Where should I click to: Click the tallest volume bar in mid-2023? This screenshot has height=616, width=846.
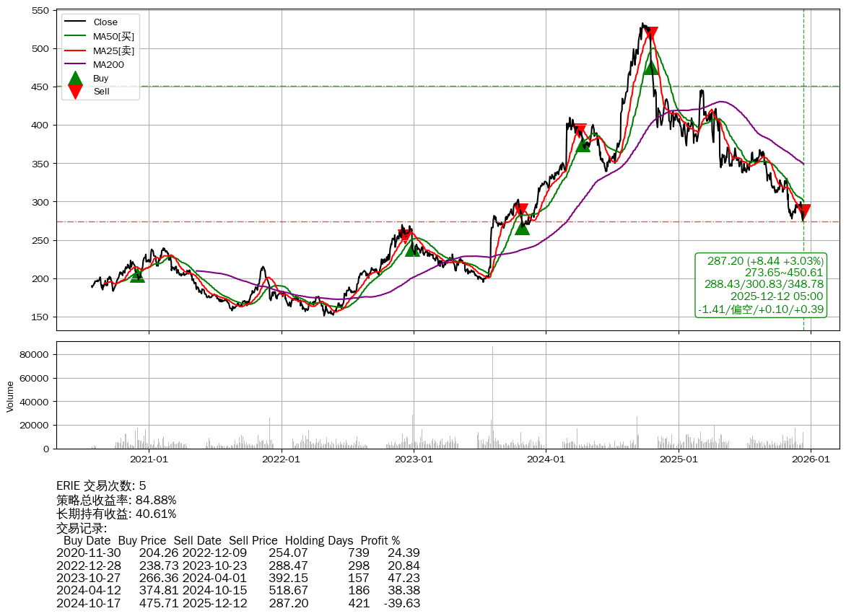pos(492,397)
